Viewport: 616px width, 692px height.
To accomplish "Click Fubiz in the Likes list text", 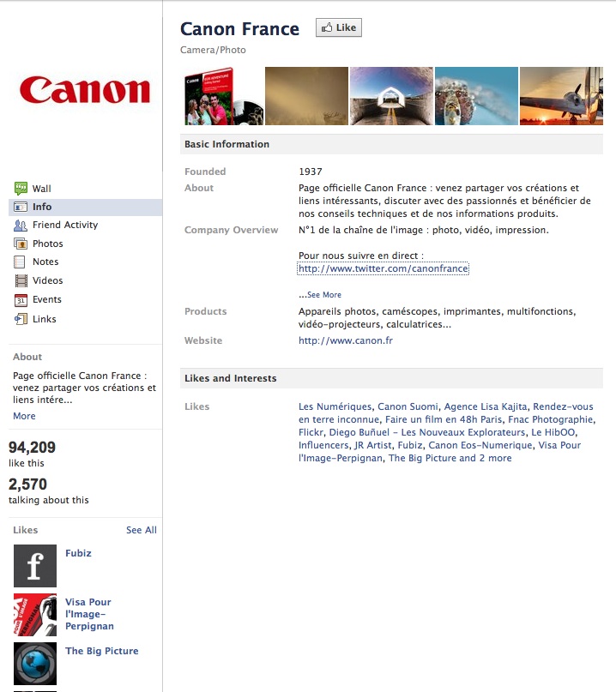I will (410, 445).
